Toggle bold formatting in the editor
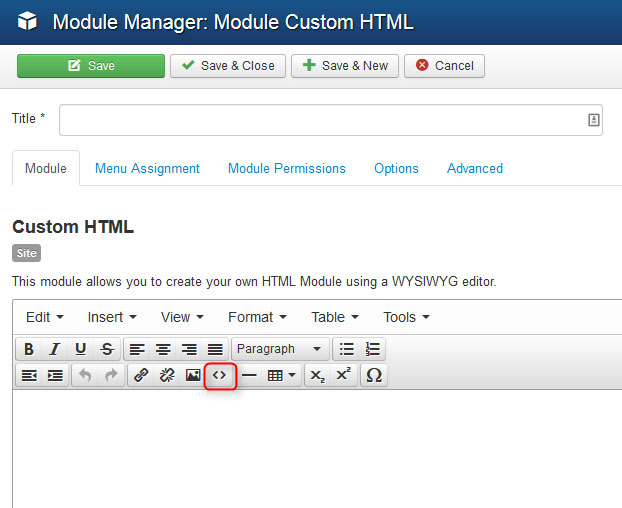Screen dimensions: 622x508 coord(29,349)
